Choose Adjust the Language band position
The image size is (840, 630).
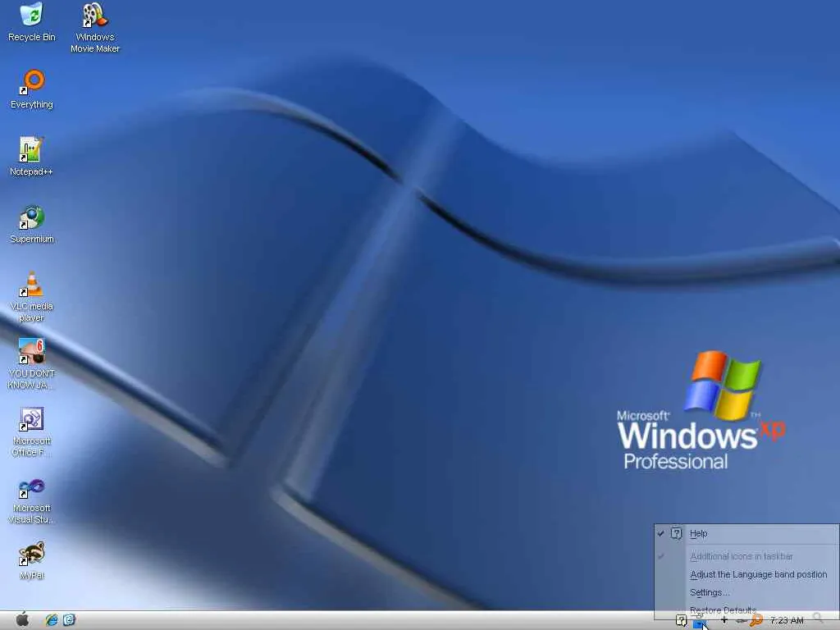point(746,574)
